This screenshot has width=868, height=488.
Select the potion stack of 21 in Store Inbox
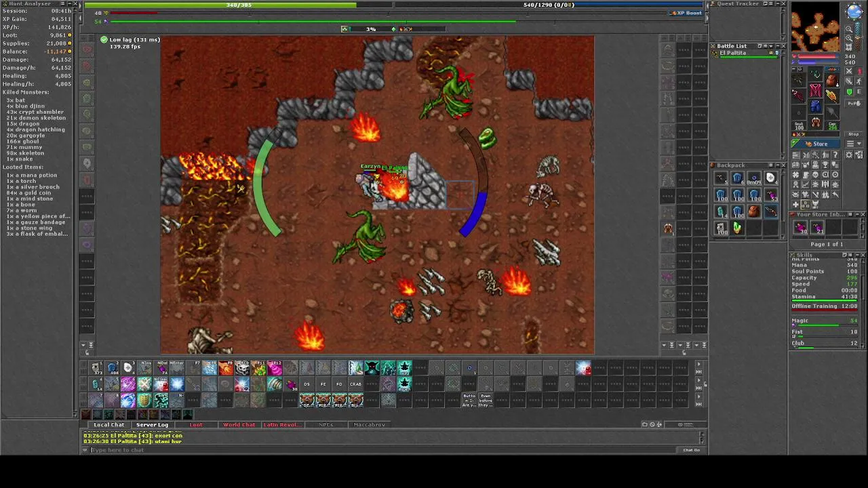click(817, 228)
